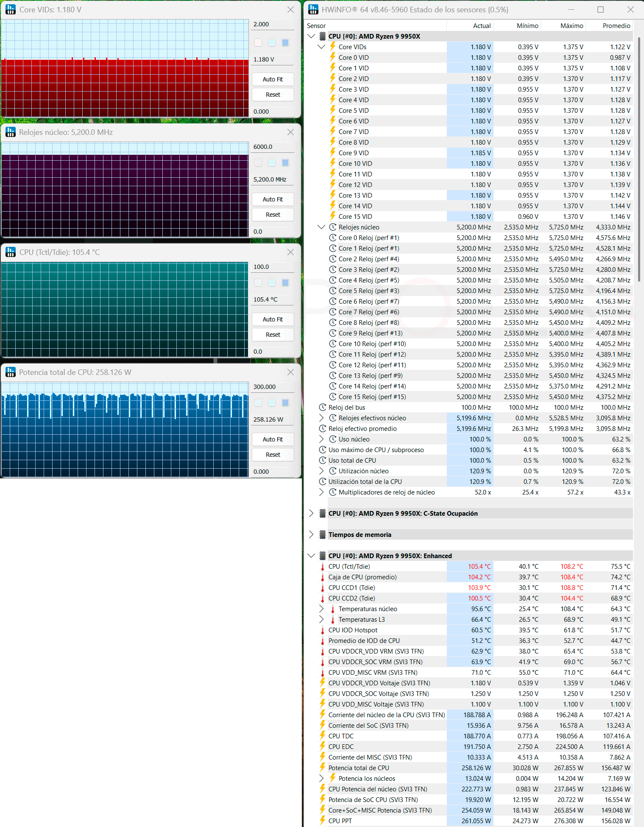Click Auto Fit in Core VIDs graph
Image resolution: width=644 pixels, height=827 pixels.
tap(273, 79)
